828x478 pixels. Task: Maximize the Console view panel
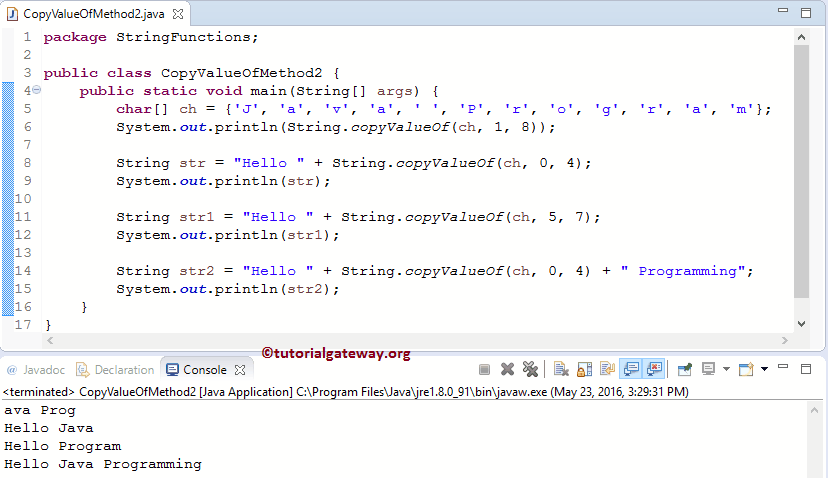[806, 369]
